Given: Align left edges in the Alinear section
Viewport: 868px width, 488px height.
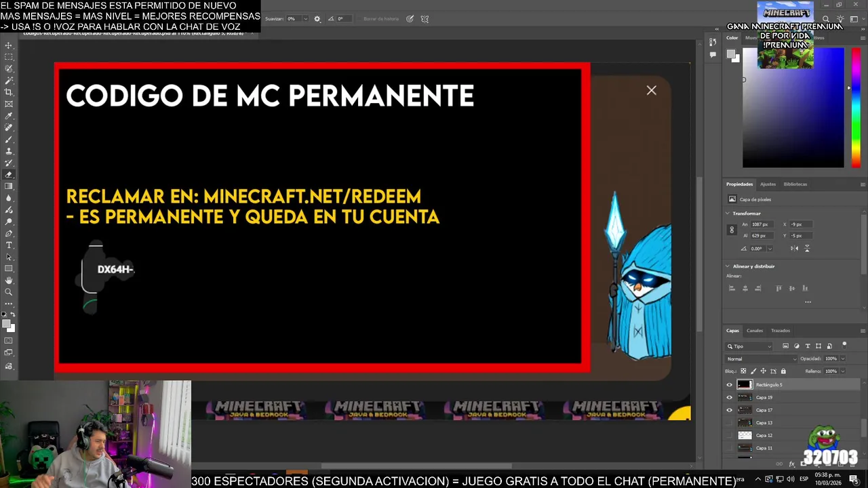Looking at the screenshot, I should 732,288.
